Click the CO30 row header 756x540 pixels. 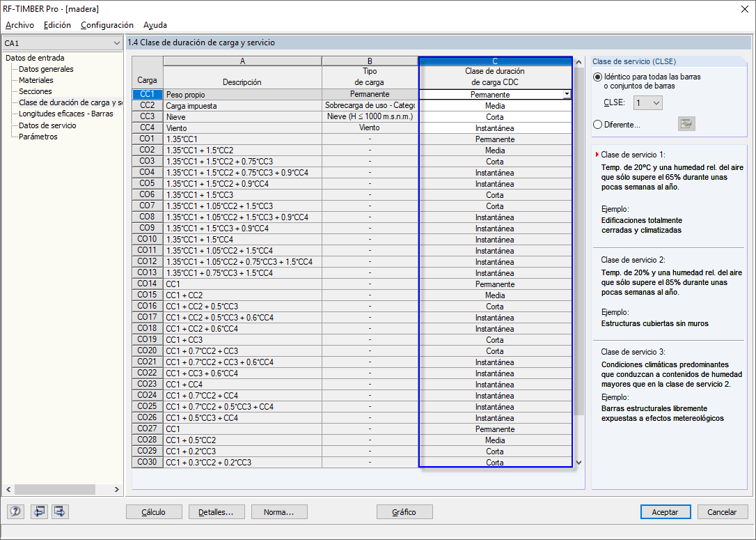coord(147,462)
